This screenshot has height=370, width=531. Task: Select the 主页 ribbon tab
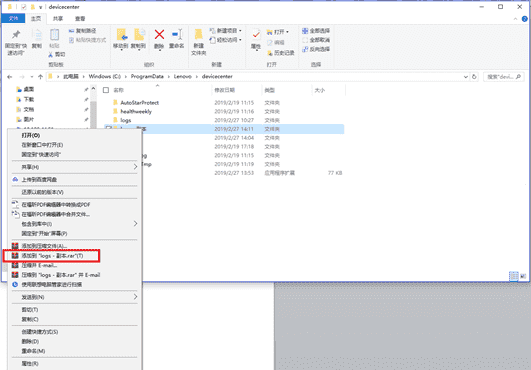pyautogui.click(x=36, y=19)
